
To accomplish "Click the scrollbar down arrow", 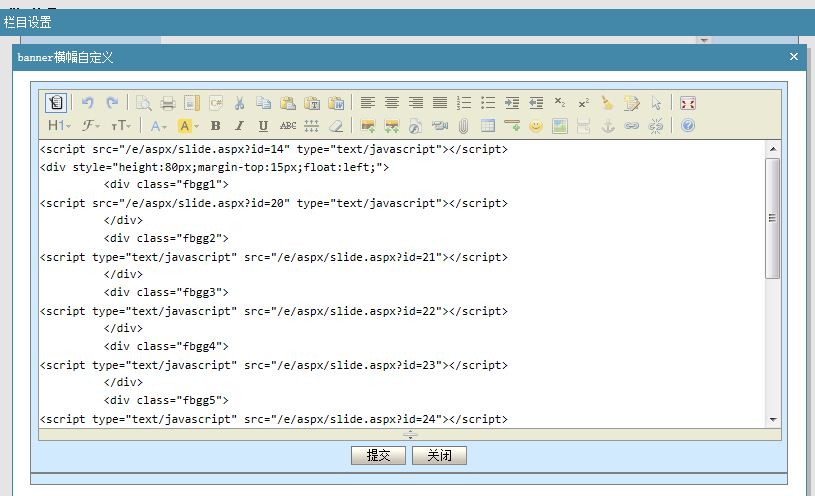I will [773, 420].
